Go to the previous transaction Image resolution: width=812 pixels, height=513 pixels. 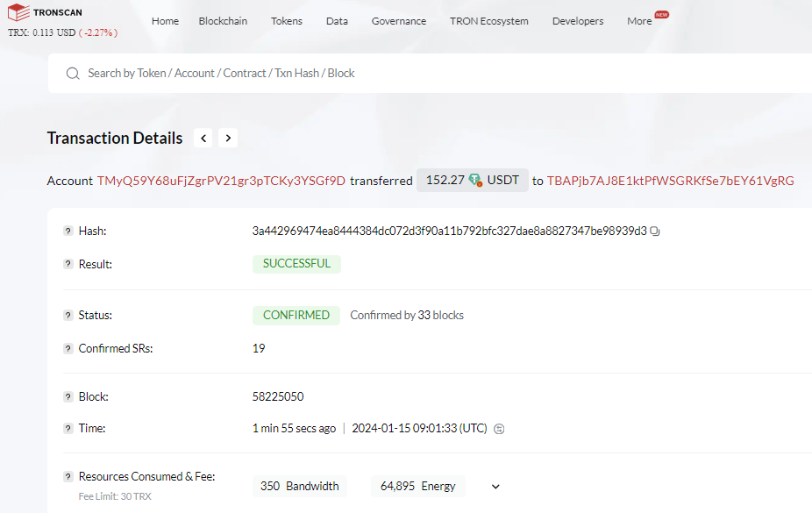203,139
